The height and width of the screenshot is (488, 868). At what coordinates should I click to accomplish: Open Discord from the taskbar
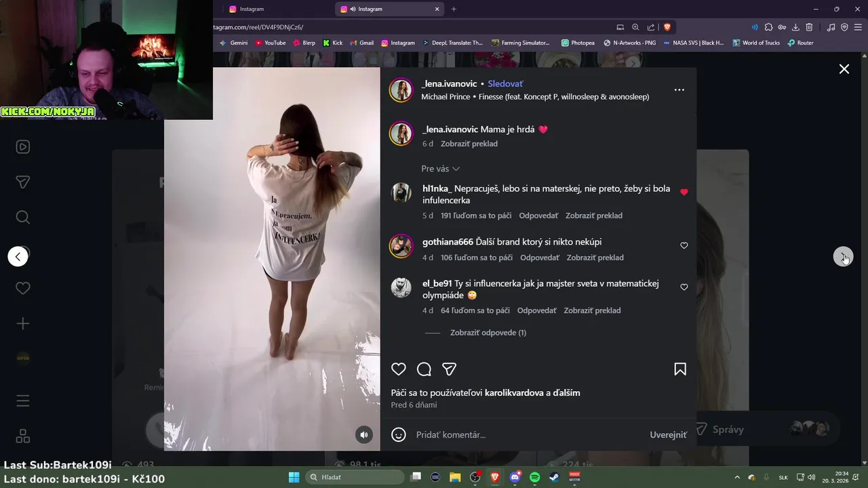click(515, 477)
